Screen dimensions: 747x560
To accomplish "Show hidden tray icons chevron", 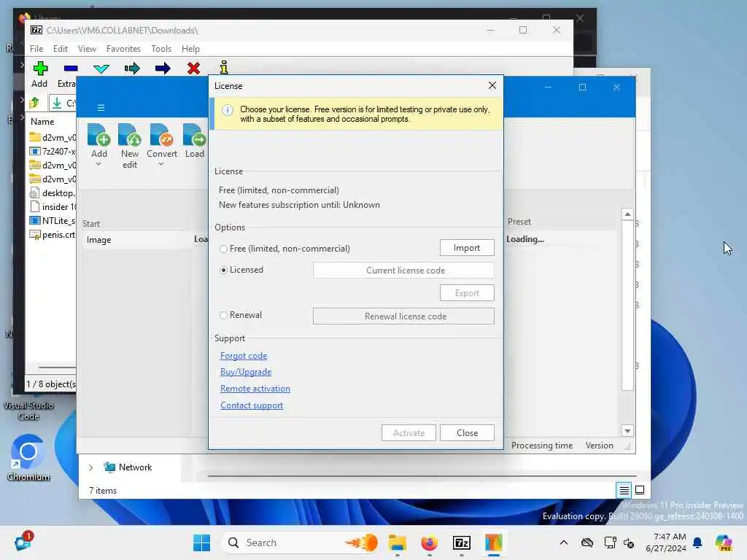I will pos(564,542).
